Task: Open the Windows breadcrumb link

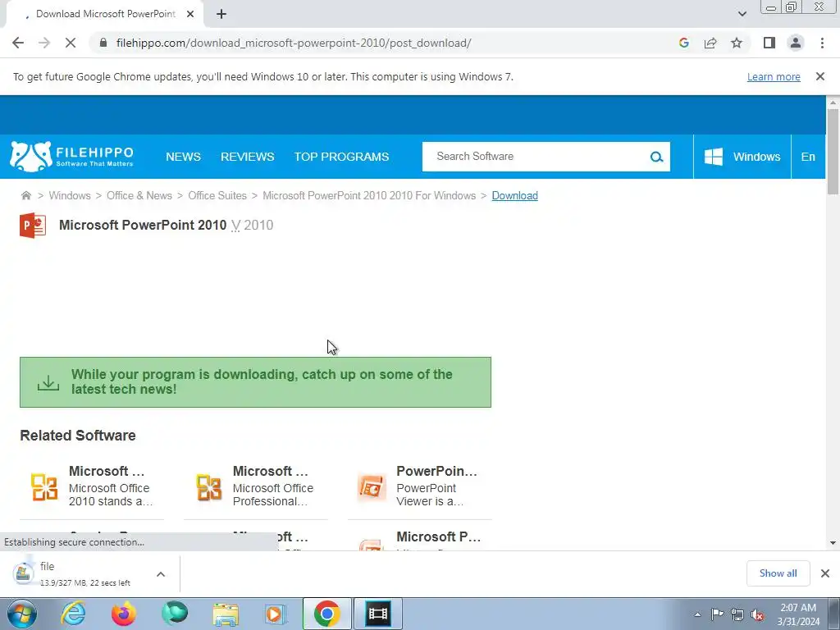Action: (70, 195)
